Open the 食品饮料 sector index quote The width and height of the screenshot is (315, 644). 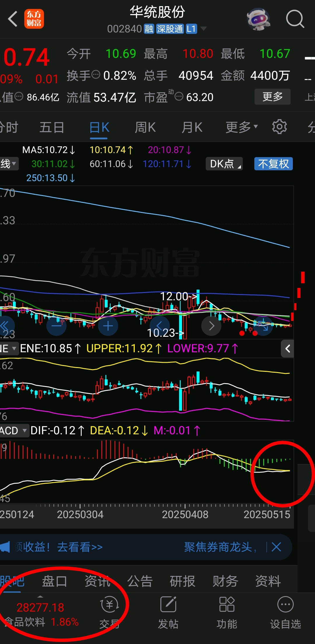point(41,615)
